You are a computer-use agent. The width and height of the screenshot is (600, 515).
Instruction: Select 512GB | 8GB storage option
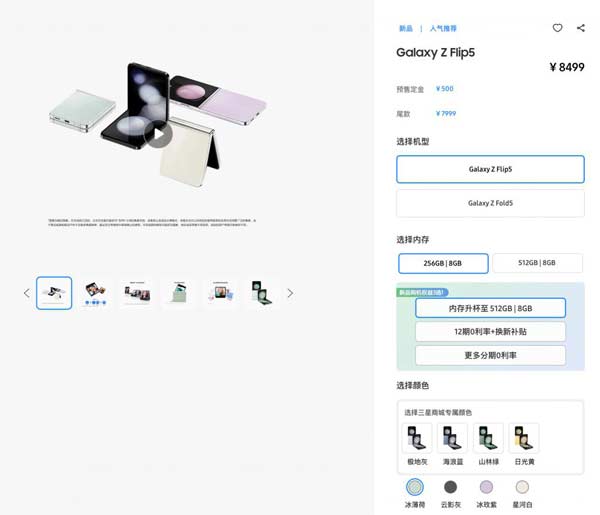pyautogui.click(x=537, y=263)
